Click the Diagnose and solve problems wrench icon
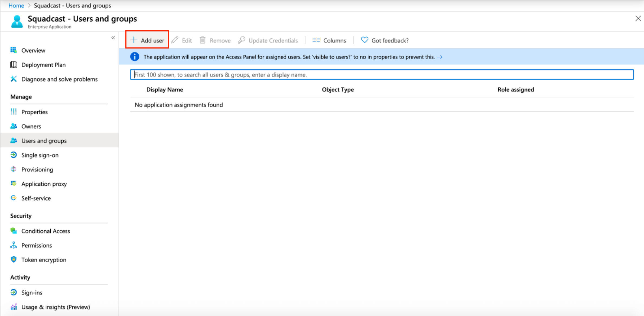The height and width of the screenshot is (316, 644). pyautogui.click(x=14, y=79)
